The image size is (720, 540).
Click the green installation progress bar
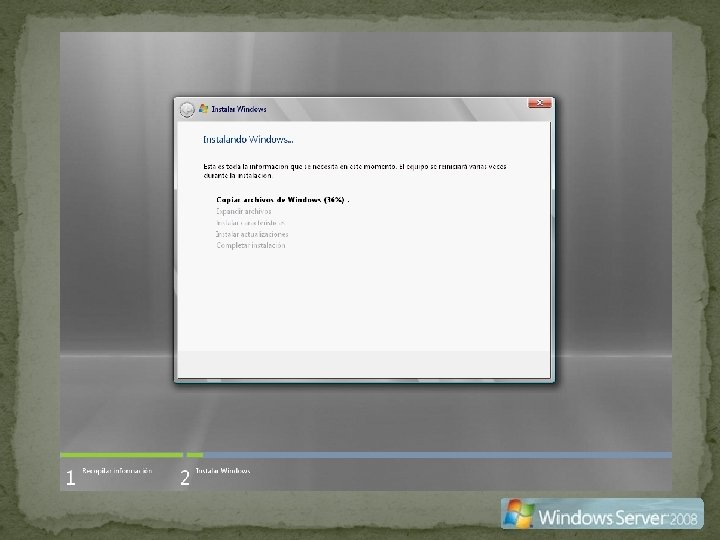tap(132, 455)
